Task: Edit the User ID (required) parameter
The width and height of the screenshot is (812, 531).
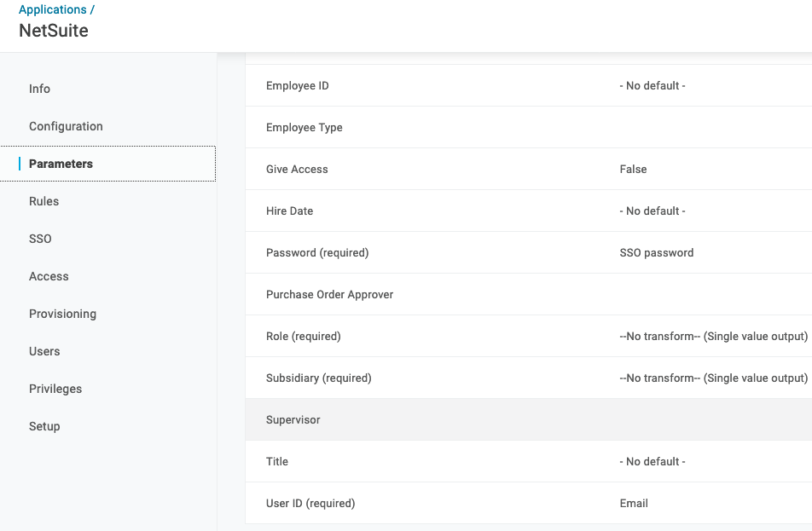Action: [x=310, y=504]
